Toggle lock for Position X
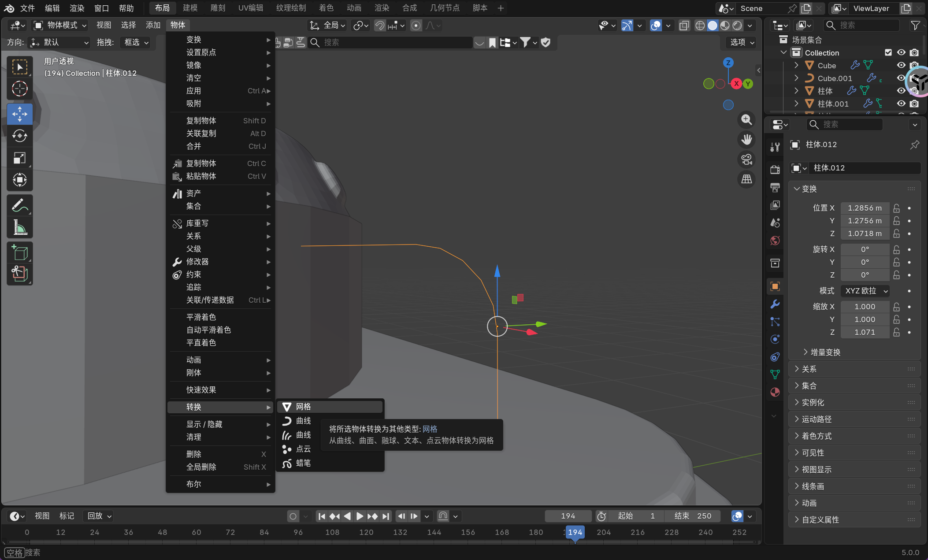Image resolution: width=928 pixels, height=560 pixels. 896,208
